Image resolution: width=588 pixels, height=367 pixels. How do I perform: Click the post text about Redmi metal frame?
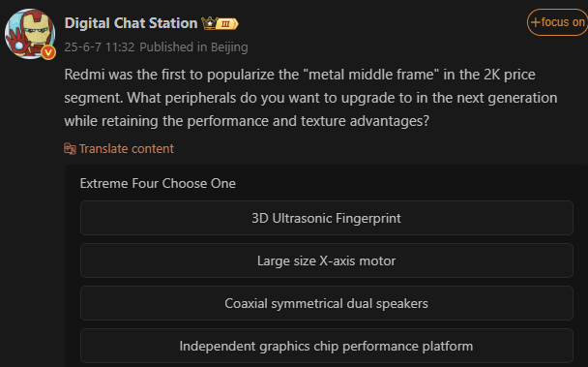pyautogui.click(x=310, y=98)
